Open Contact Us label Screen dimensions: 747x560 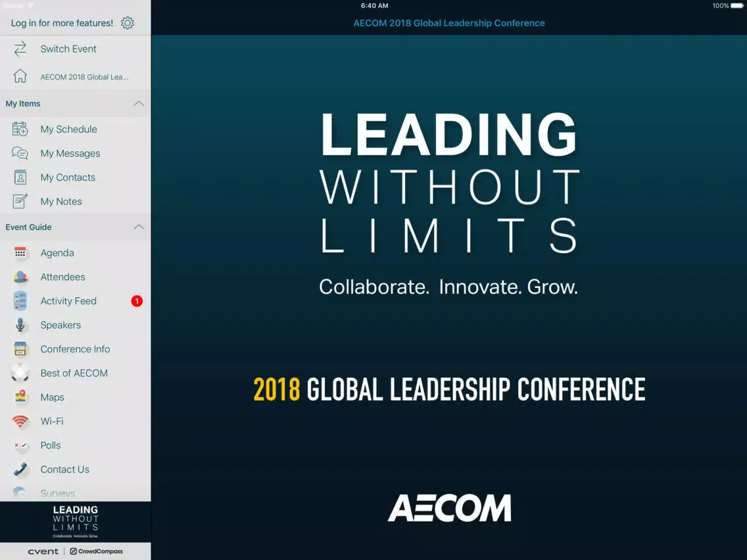tap(65, 469)
